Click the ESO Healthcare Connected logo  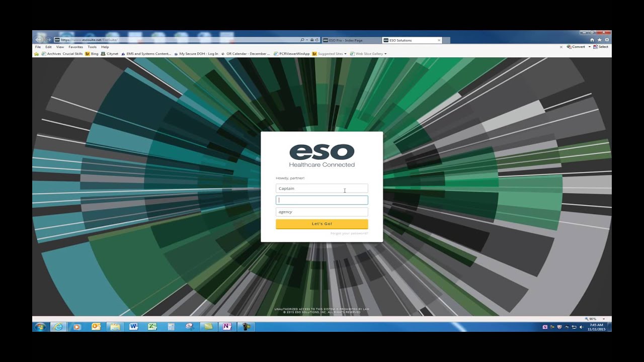point(322,156)
